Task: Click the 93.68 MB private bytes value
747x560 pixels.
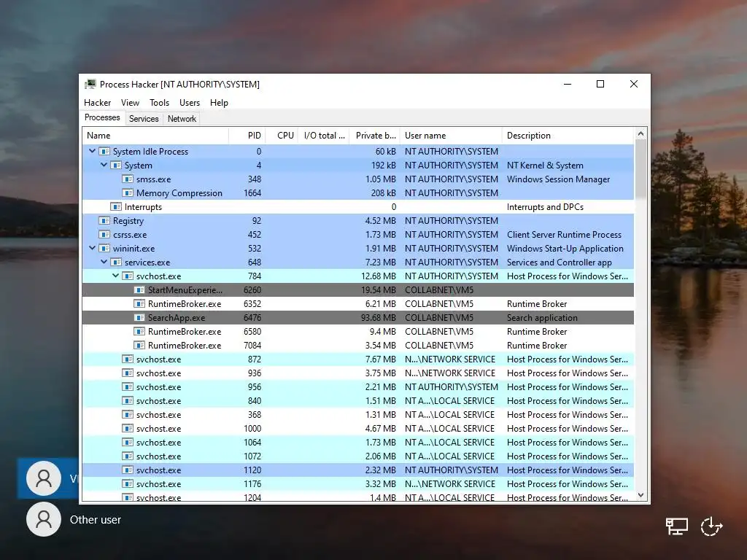Action: pos(379,318)
